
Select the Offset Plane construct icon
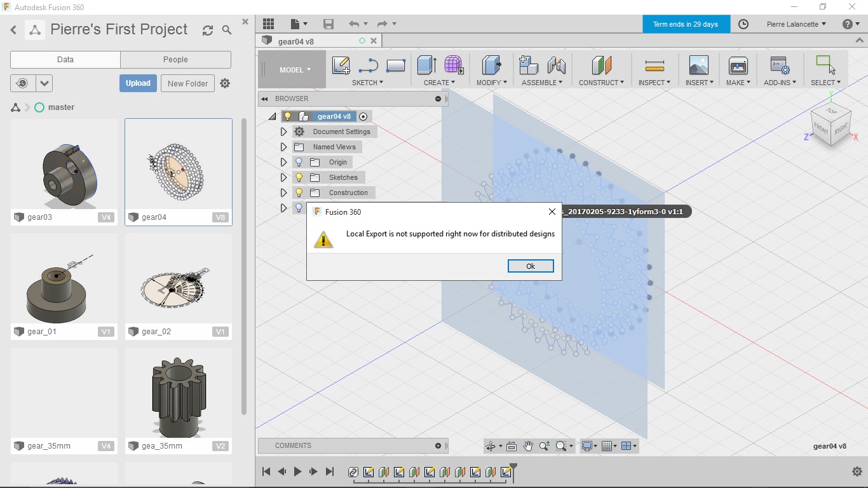pyautogui.click(x=601, y=65)
